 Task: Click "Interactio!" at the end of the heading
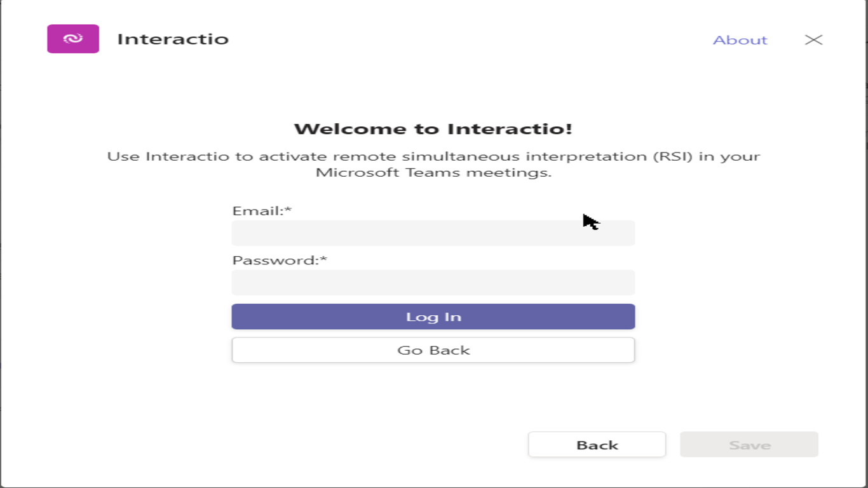coord(510,129)
